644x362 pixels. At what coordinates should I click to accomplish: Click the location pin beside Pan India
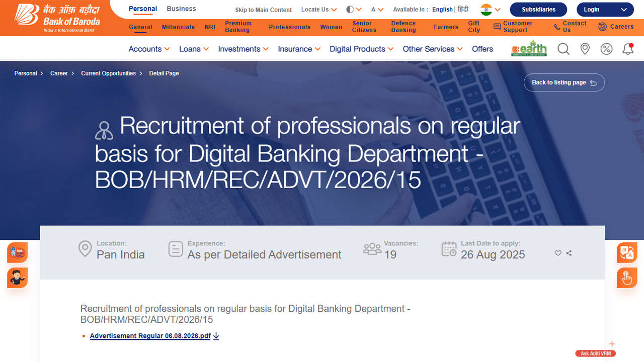(x=85, y=249)
